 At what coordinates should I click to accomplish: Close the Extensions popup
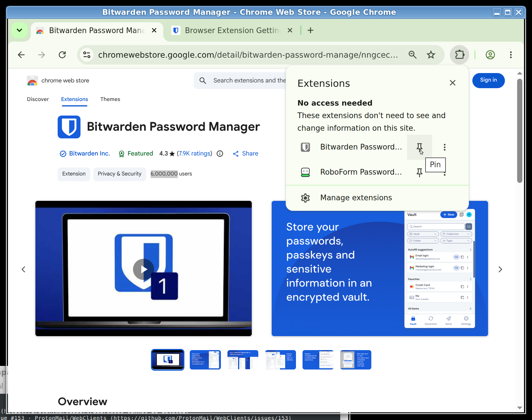452,83
